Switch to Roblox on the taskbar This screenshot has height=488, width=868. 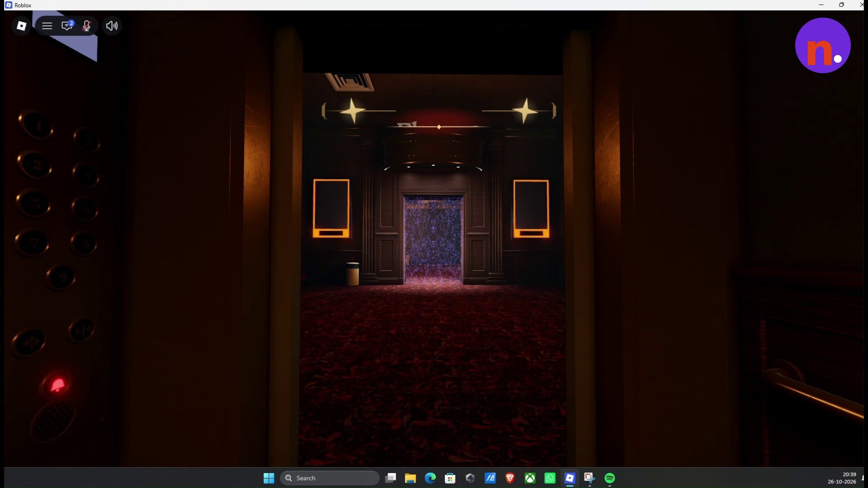pos(570,478)
